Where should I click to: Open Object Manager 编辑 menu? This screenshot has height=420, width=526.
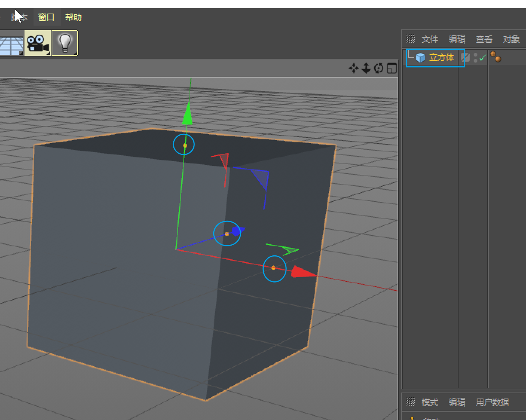click(457, 39)
